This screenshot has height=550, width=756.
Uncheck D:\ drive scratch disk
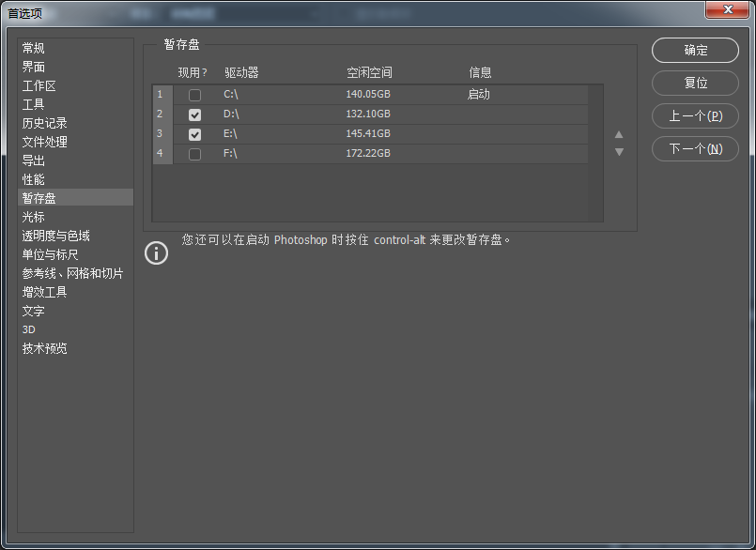click(x=194, y=115)
